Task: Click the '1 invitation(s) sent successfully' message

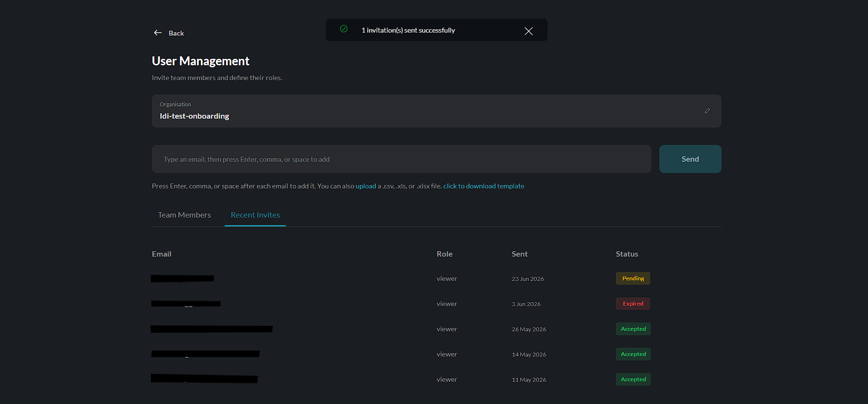Action: 408,30
